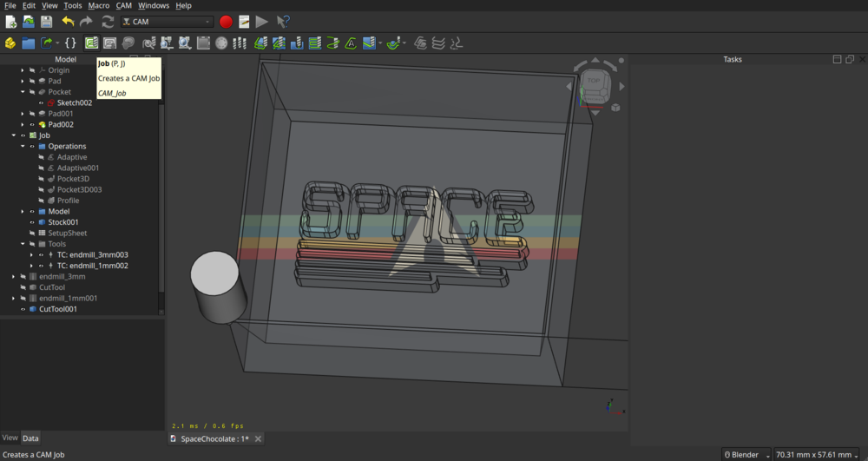Expand the Origin tree node
This screenshot has height=461, width=868.
pos(23,70)
